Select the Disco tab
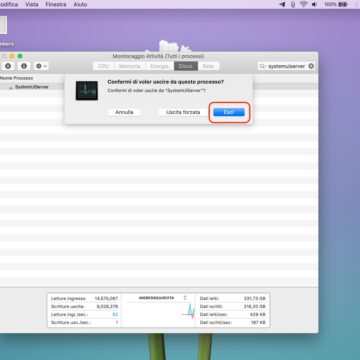Screen dimensions: 360x360 (186, 66)
